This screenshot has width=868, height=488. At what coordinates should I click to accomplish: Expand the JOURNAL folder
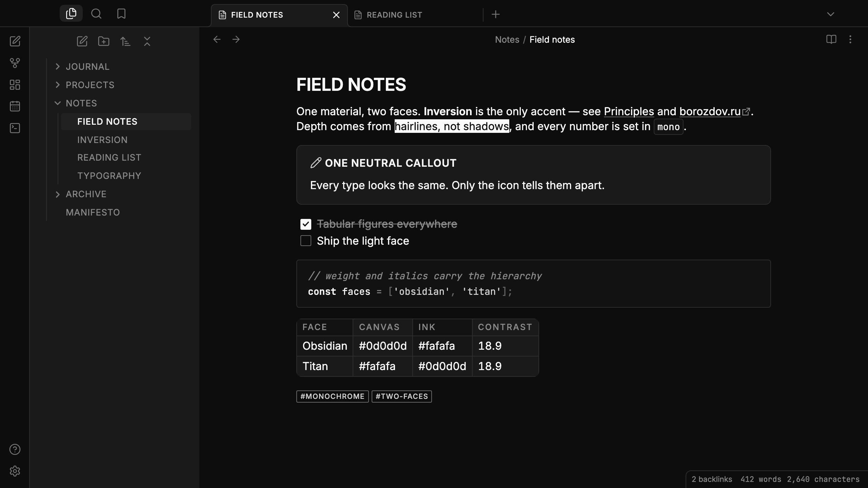coord(58,67)
